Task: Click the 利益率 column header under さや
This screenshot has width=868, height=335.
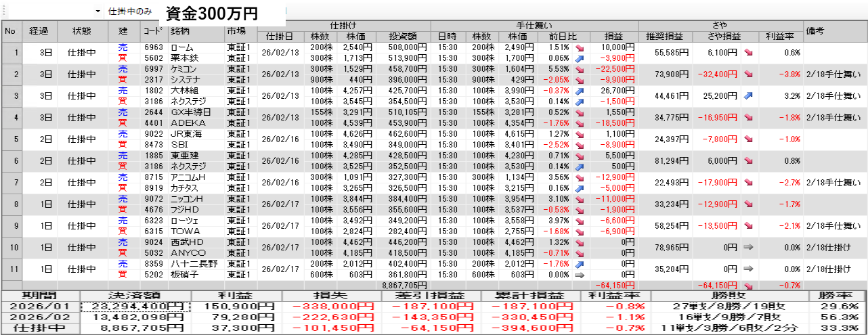Action: click(780, 37)
